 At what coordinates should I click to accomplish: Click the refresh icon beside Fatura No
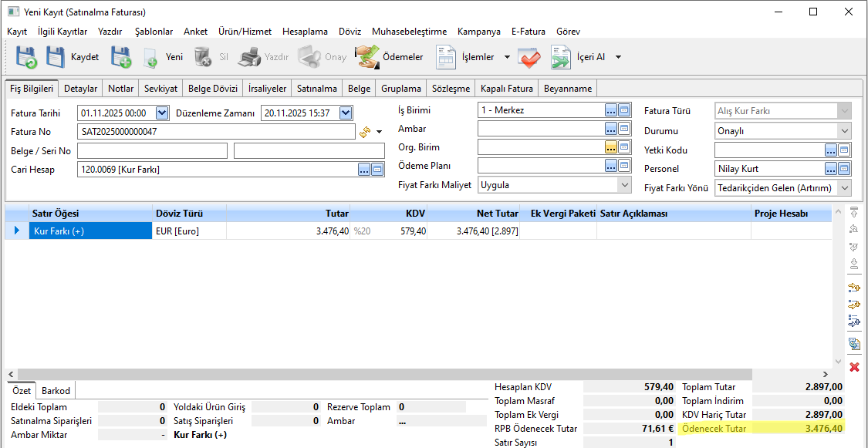pyautogui.click(x=365, y=132)
